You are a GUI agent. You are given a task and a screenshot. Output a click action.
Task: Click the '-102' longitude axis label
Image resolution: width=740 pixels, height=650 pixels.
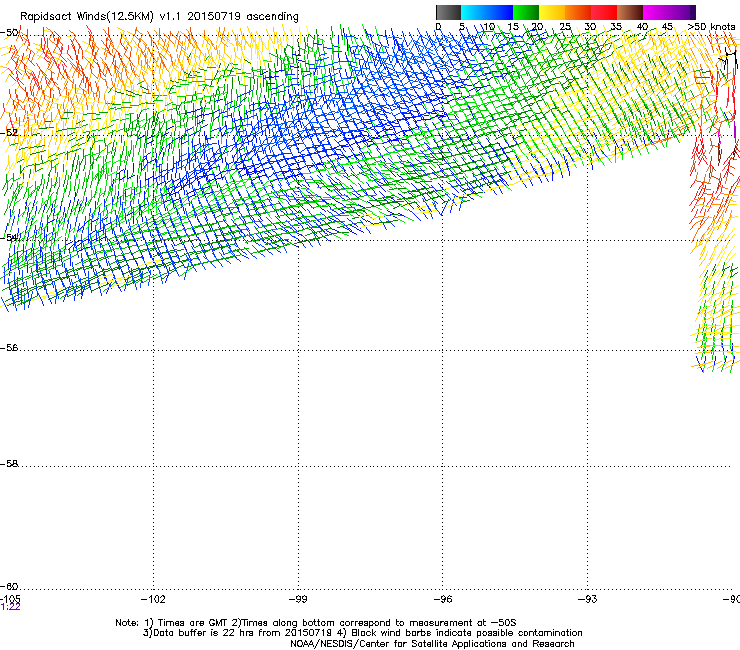(x=153, y=599)
